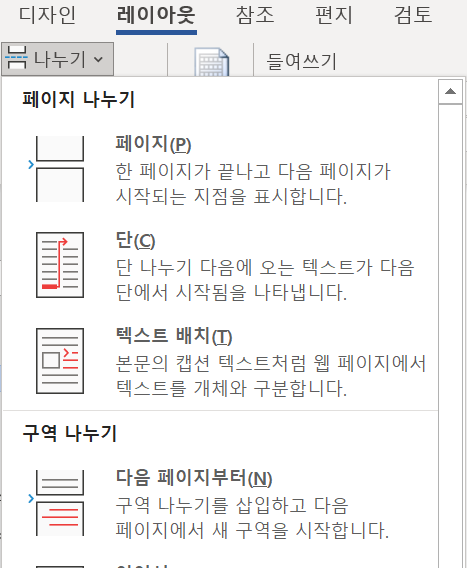Open the 디자인 ribbon tab
The width and height of the screenshot is (467, 568).
click(x=47, y=15)
